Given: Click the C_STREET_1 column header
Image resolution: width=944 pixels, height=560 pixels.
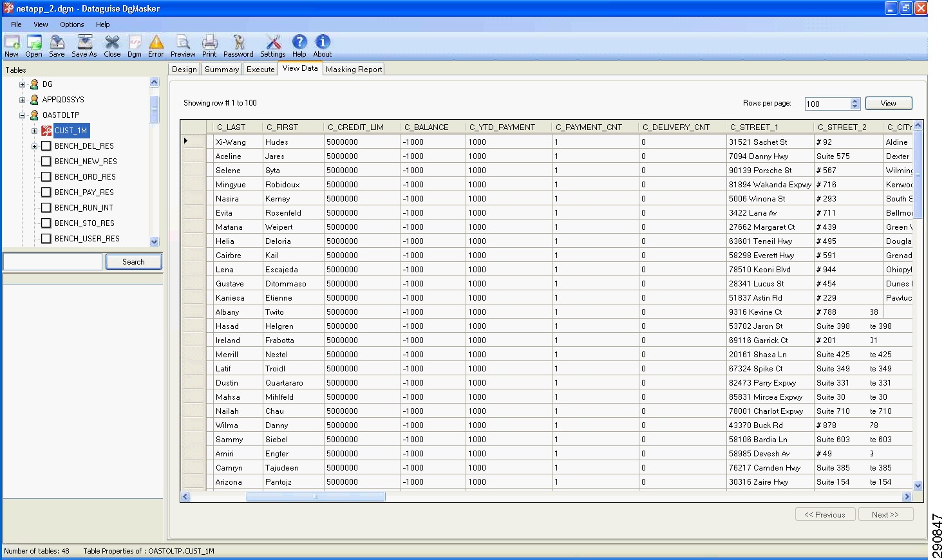Looking at the screenshot, I should [770, 127].
